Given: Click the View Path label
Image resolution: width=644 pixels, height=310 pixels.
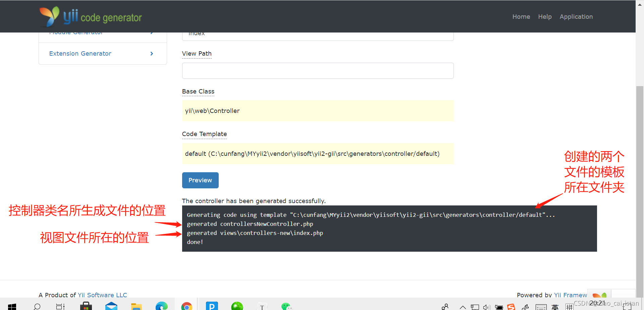Looking at the screenshot, I should coord(197,54).
